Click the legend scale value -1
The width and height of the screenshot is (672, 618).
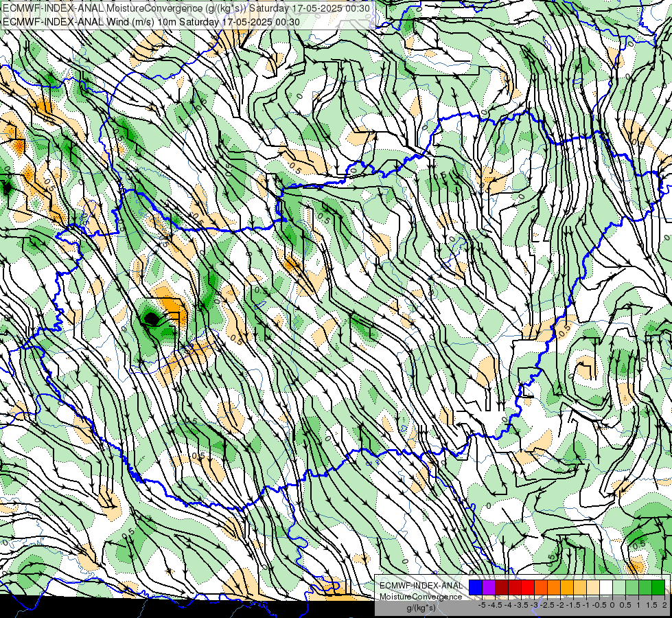pos(586,605)
